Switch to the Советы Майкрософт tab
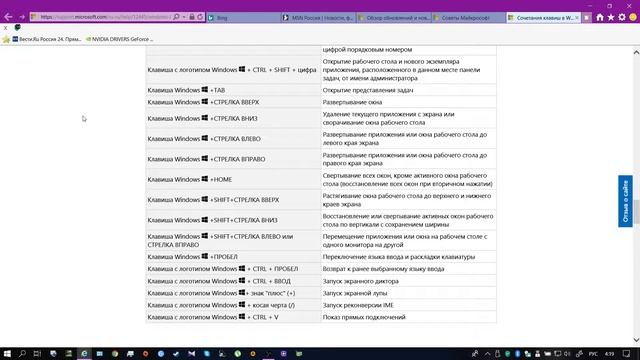Viewport: 640px width, 360px height. [469, 18]
